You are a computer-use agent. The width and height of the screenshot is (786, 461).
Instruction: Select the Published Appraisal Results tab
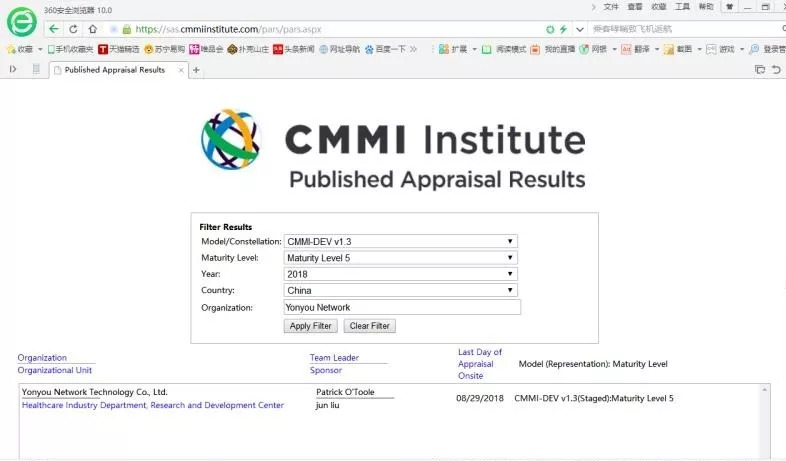click(x=119, y=70)
